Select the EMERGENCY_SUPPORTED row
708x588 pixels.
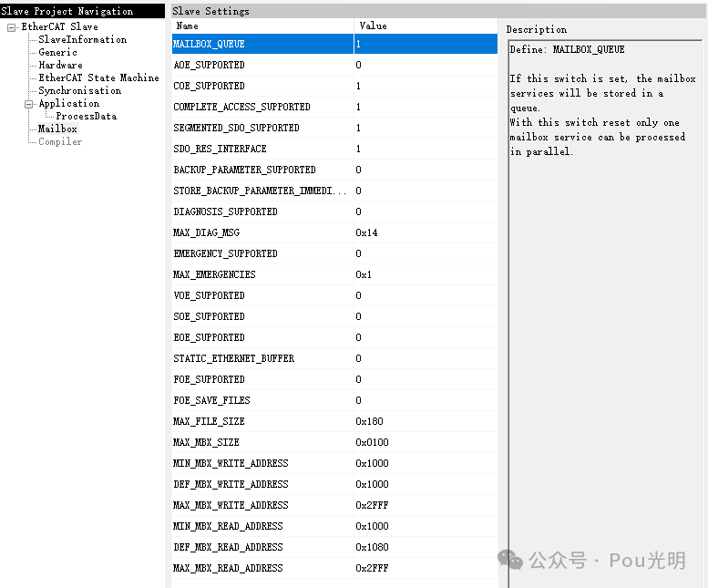click(334, 253)
